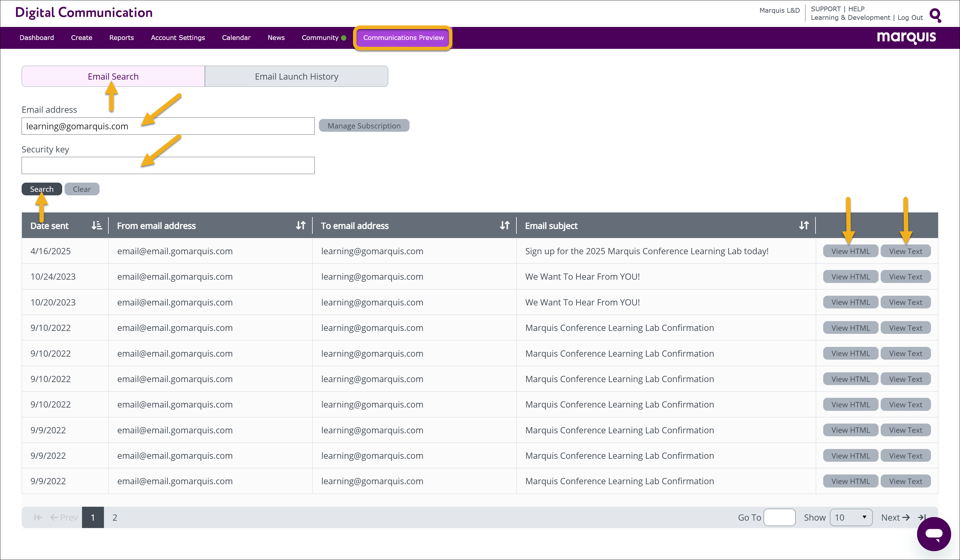Click the marquis logo

pyautogui.click(x=906, y=37)
